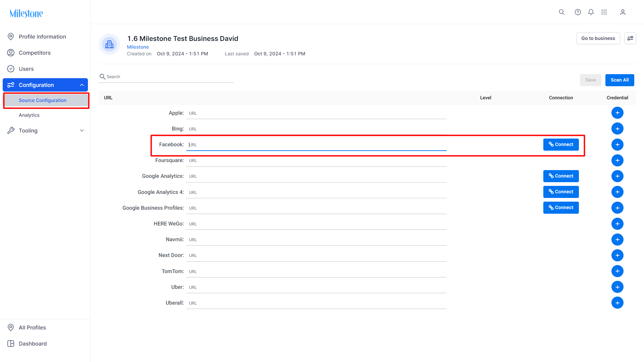Connect the Google Analytics 4 source
This screenshot has width=644, height=362.
561,192
